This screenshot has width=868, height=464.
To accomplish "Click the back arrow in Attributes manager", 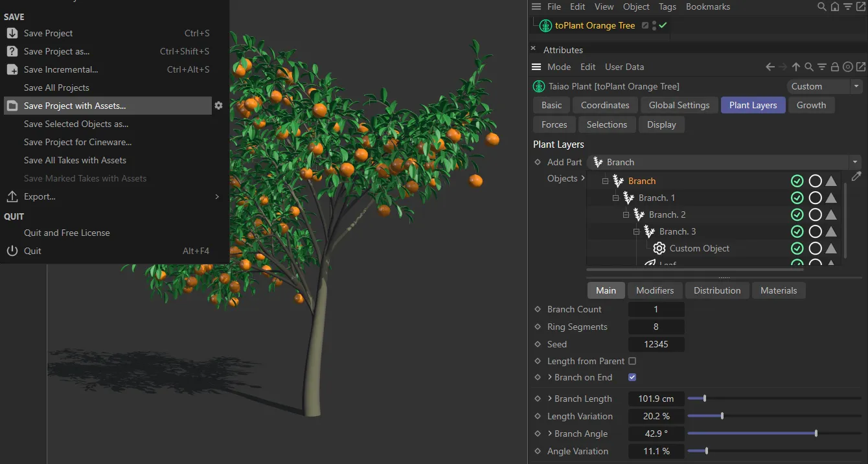I will click(x=770, y=67).
